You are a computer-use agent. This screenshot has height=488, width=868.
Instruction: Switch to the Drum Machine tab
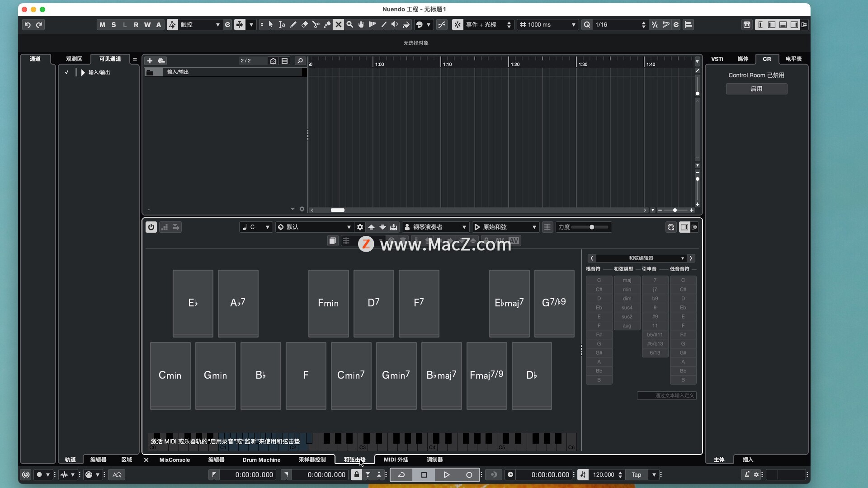tap(261, 460)
